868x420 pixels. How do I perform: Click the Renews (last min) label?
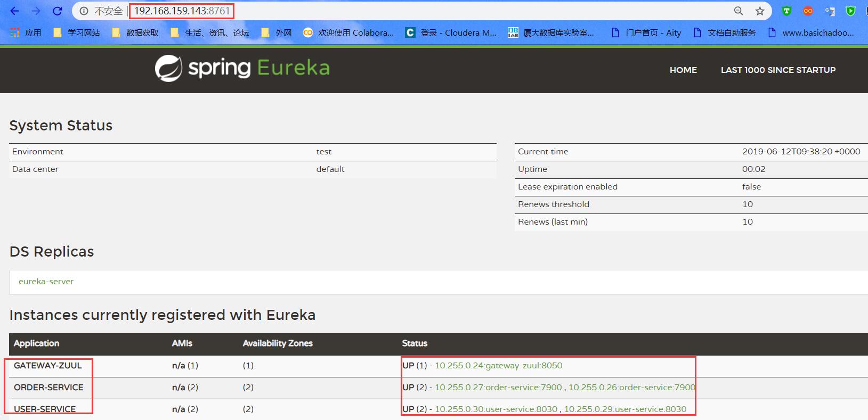click(553, 222)
